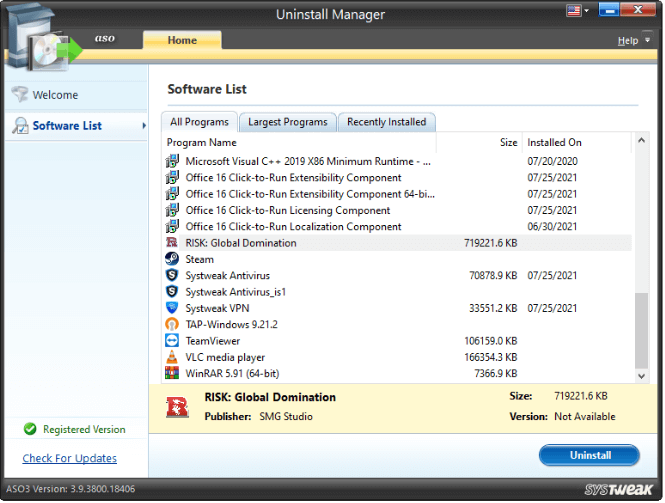Click the large RISK icon in details panel
665x503 pixels.
coord(177,407)
